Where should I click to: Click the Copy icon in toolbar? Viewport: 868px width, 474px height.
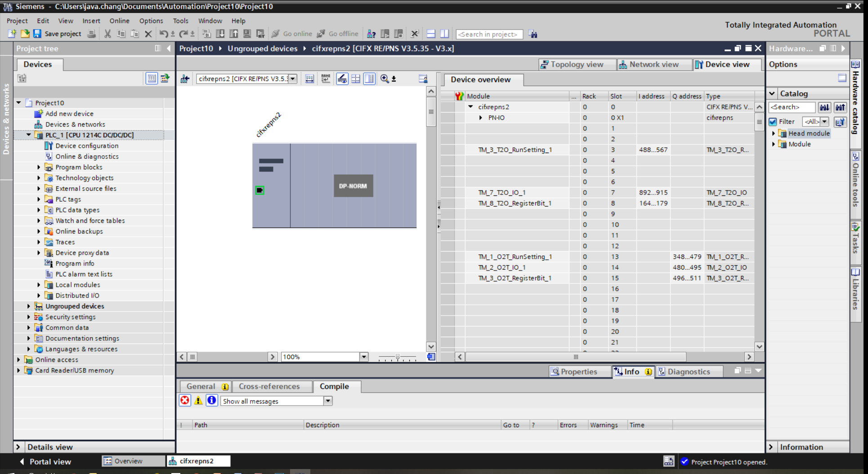tap(121, 34)
